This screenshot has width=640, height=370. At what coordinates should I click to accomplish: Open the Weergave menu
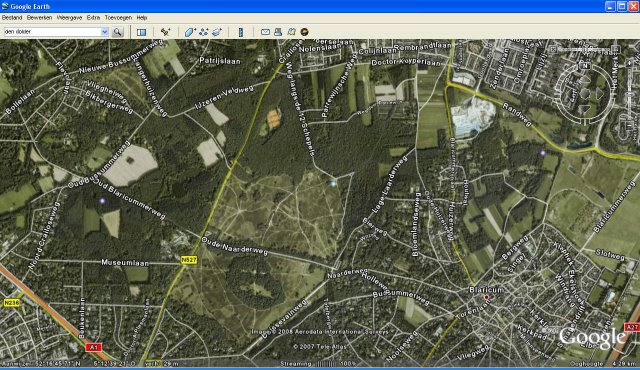point(69,18)
